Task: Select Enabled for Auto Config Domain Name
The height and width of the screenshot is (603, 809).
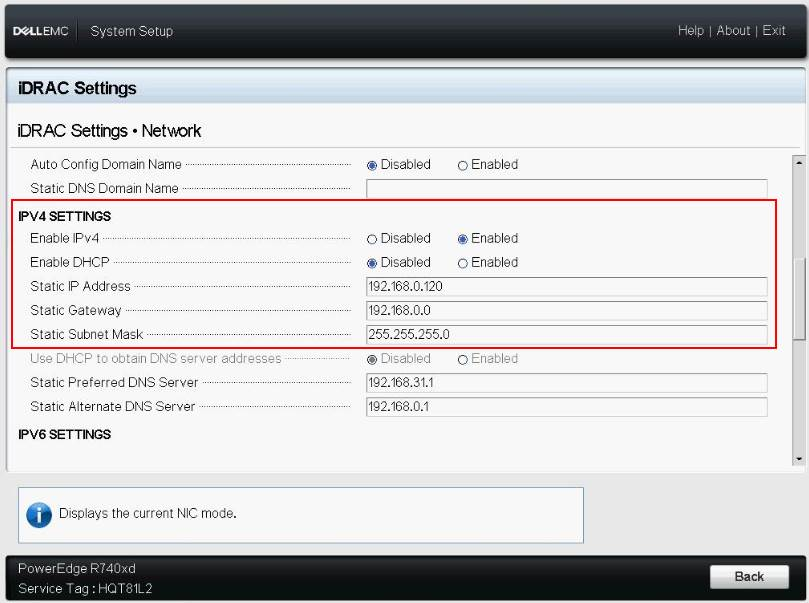Action: [x=463, y=165]
